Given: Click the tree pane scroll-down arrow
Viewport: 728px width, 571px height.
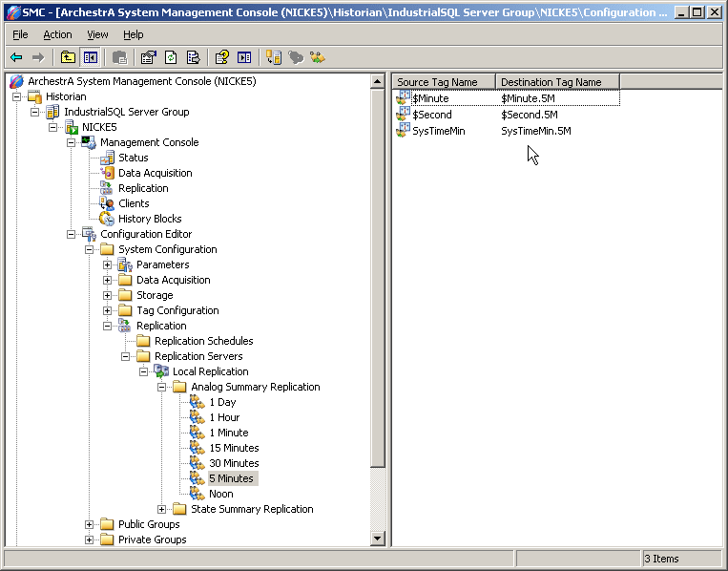Looking at the screenshot, I should tap(378, 539).
